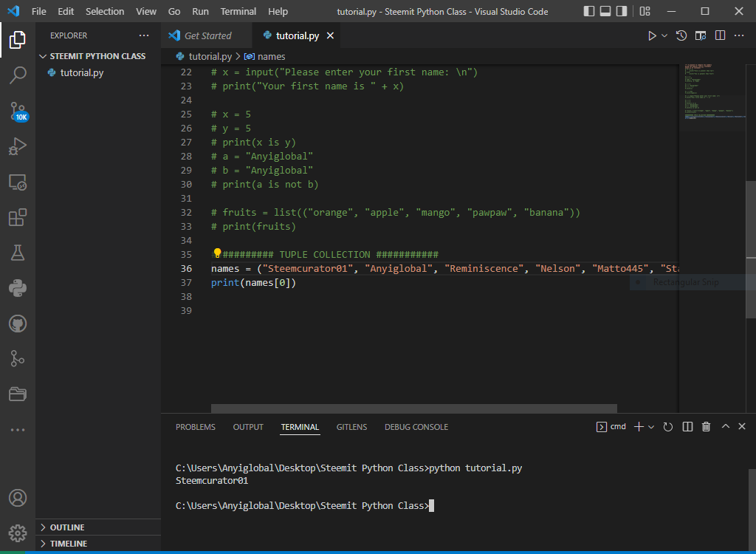Toggle the bottom panel layout button

605,11
